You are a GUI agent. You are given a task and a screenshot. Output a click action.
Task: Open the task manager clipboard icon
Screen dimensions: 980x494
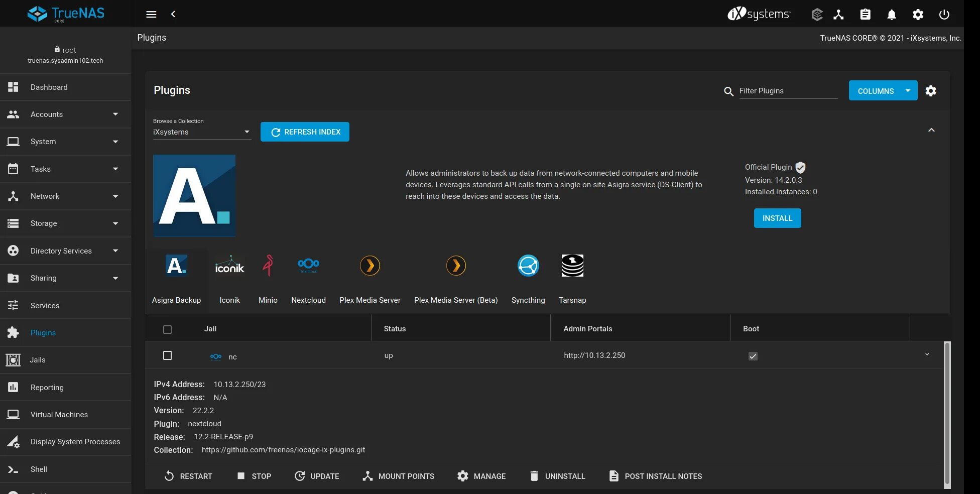[x=865, y=15]
